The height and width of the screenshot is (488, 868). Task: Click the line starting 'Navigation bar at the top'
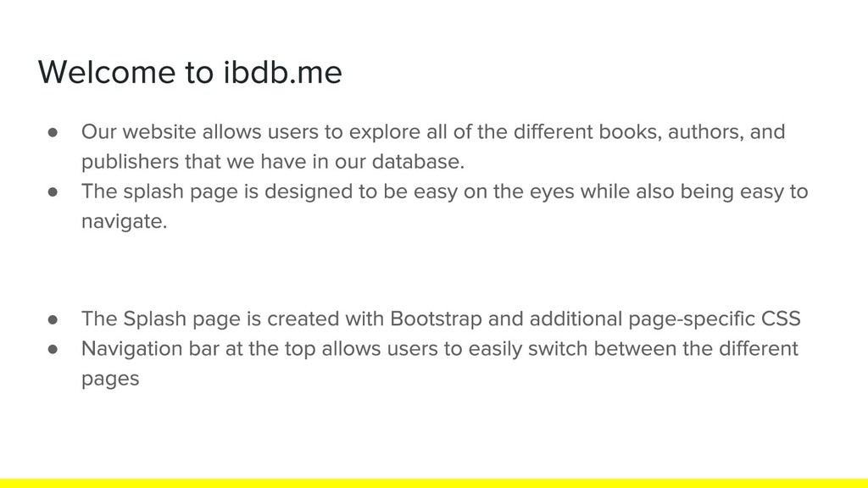(440, 349)
